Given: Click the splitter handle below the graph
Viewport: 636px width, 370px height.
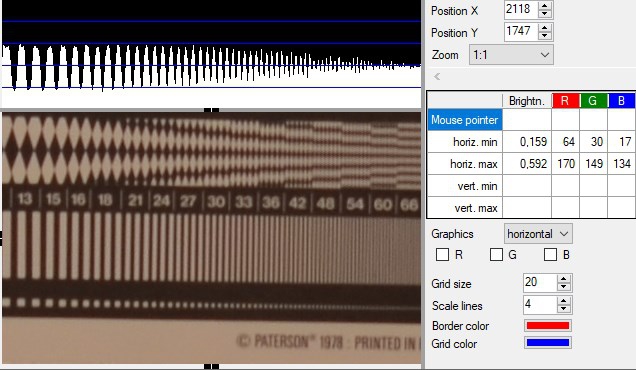Looking at the screenshot, I should tap(211, 110).
